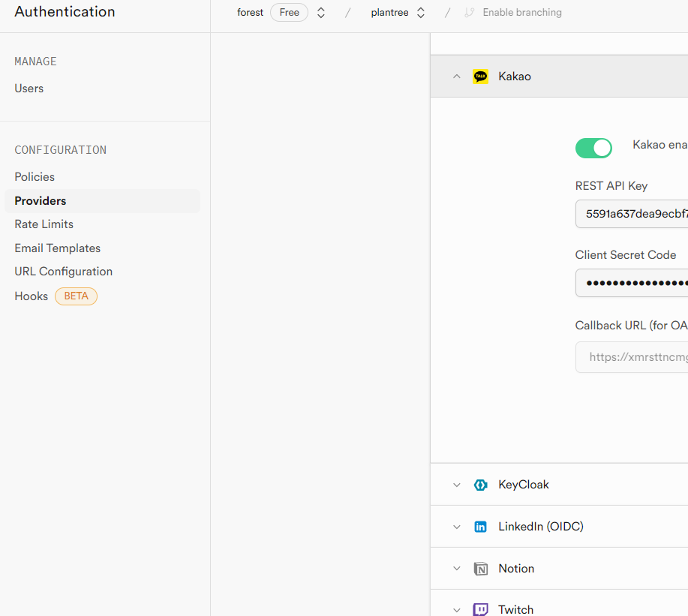Click the Notion provider name
The image size is (688, 616).
pos(516,569)
